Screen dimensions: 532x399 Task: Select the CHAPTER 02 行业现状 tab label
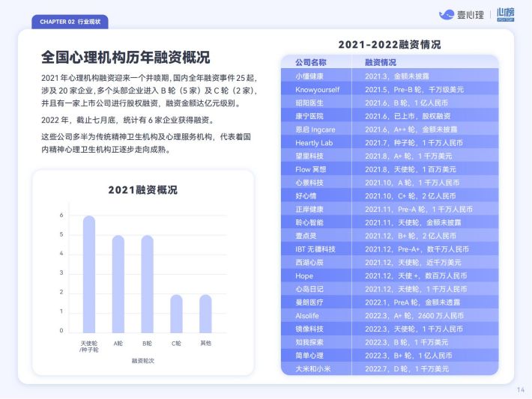coord(70,22)
